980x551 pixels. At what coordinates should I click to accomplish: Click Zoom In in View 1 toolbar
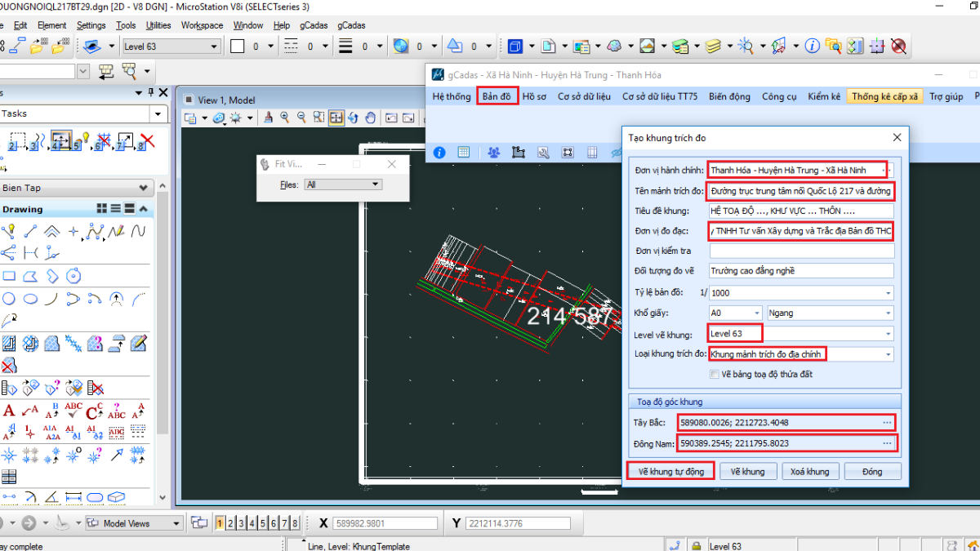[286, 118]
